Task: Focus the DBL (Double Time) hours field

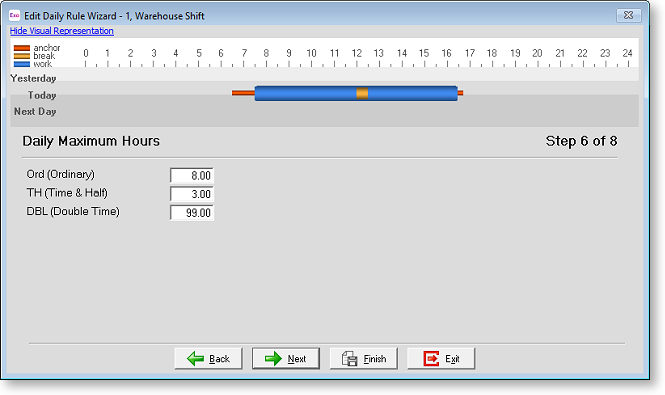Action: 192,213
